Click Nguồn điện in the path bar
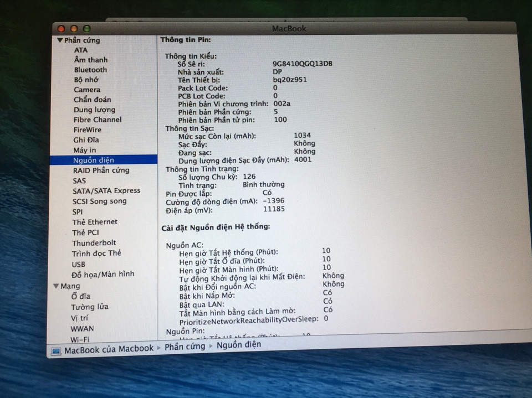Viewport: 532px width, 398px height. (239, 345)
